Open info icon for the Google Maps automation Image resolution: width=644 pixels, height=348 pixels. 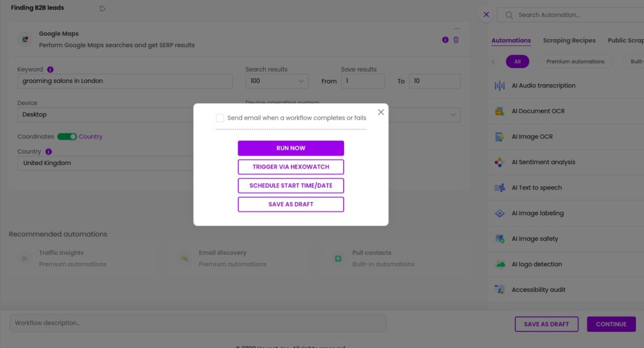445,40
